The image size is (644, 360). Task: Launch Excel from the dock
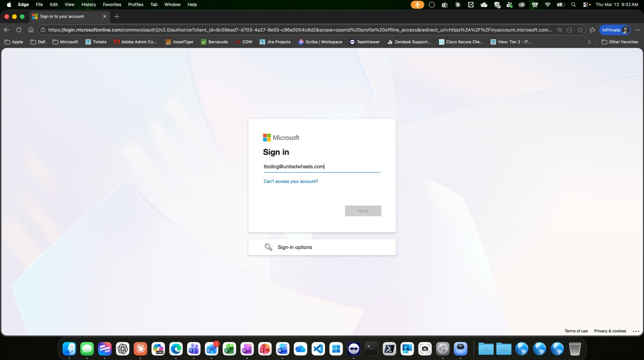229,349
